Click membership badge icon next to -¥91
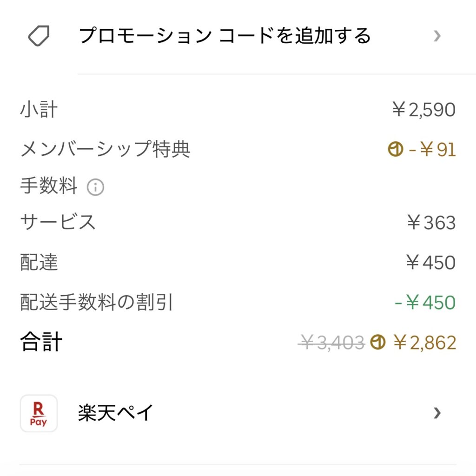The height and width of the screenshot is (476, 476). 395,150
